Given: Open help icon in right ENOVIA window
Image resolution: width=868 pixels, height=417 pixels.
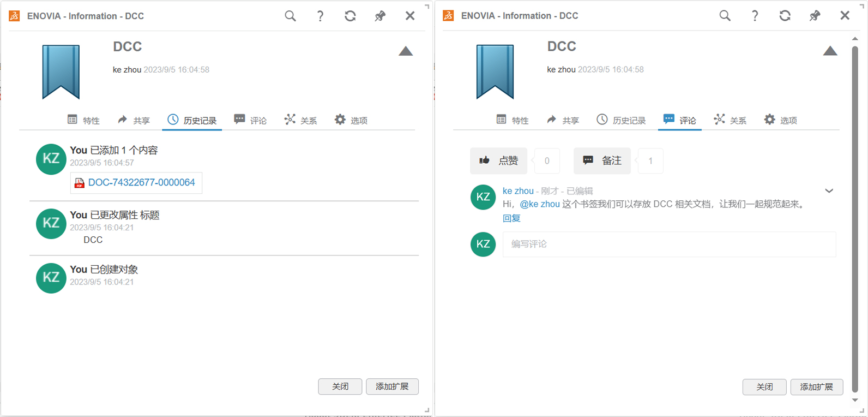Looking at the screenshot, I should [755, 16].
